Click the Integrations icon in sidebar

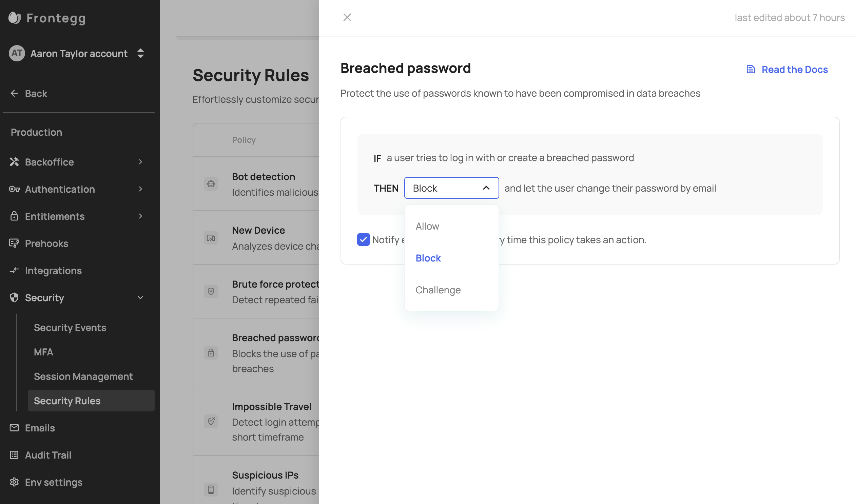[14, 270]
